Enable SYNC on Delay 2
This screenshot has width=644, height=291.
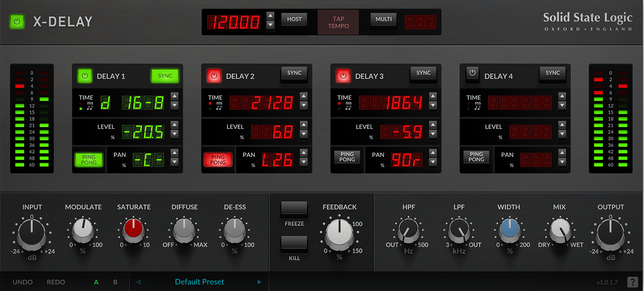[x=294, y=73]
